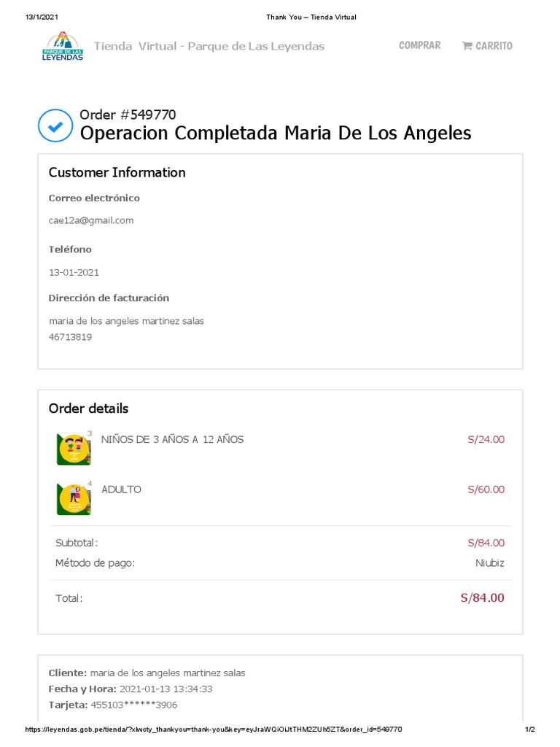Open the COMPRAR menu item
Screen dimensions: 560x747
click(419, 45)
